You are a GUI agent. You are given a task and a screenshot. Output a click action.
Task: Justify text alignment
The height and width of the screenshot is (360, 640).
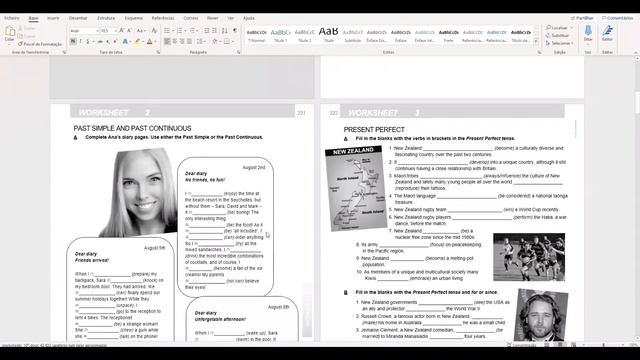189,41
